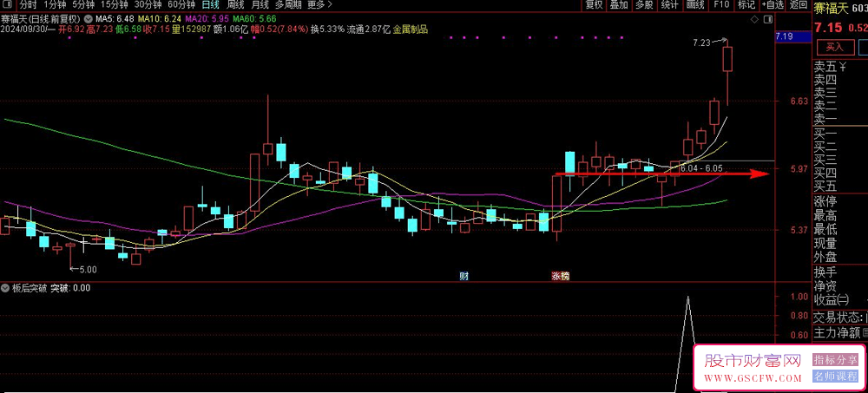Click the 叠加 overlay button
Viewport: 868px width, 393px height.
pyautogui.click(x=619, y=5)
